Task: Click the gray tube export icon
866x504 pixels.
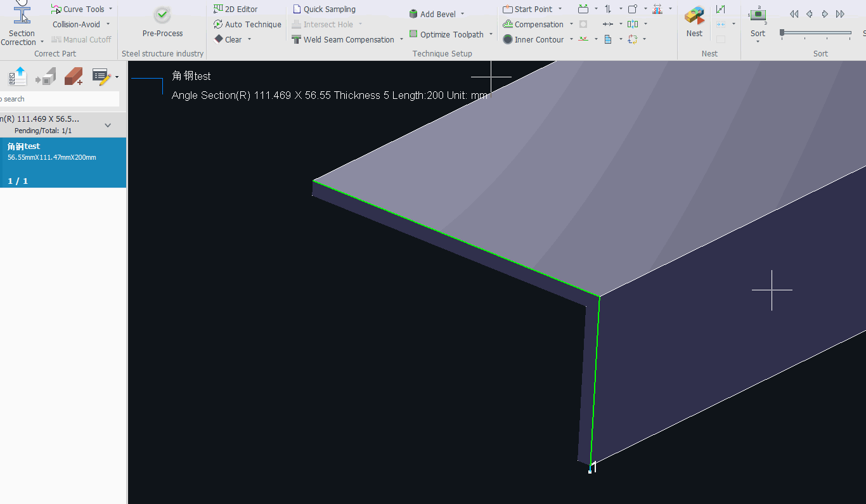Action: pyautogui.click(x=46, y=77)
